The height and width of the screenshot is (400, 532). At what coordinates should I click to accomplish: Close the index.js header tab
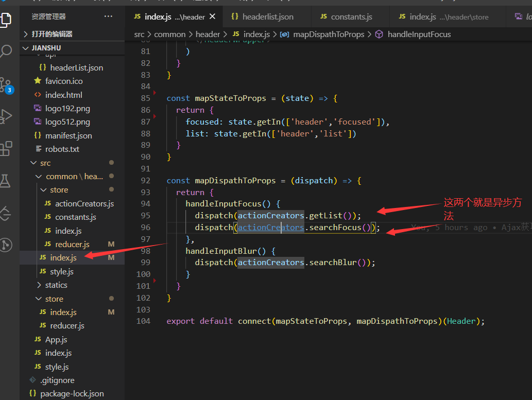(x=212, y=16)
